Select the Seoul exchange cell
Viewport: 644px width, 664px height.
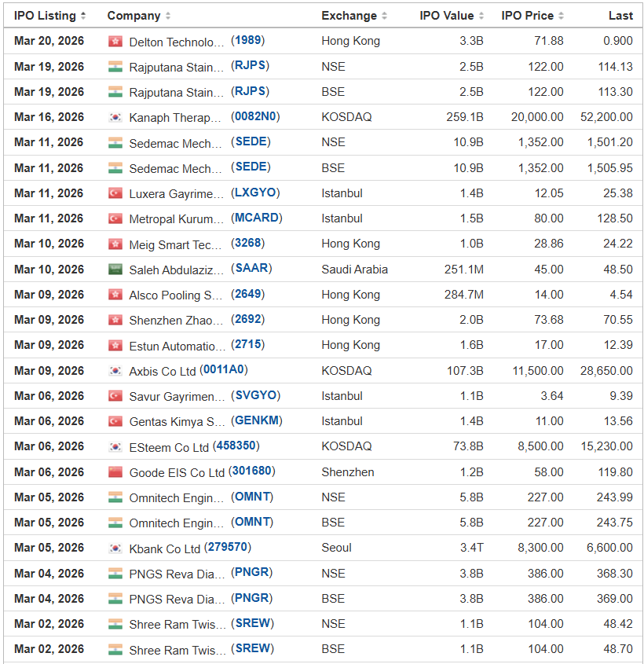(336, 548)
